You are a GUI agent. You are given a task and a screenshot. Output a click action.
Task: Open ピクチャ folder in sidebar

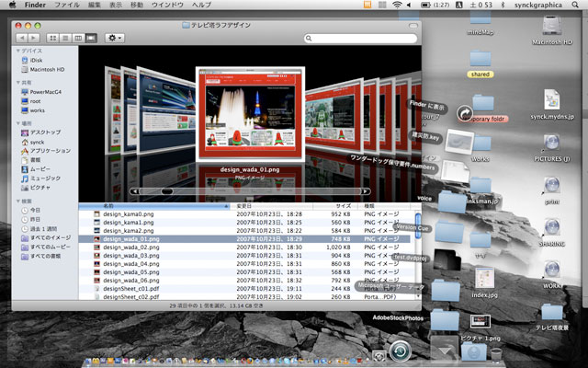tap(36, 188)
